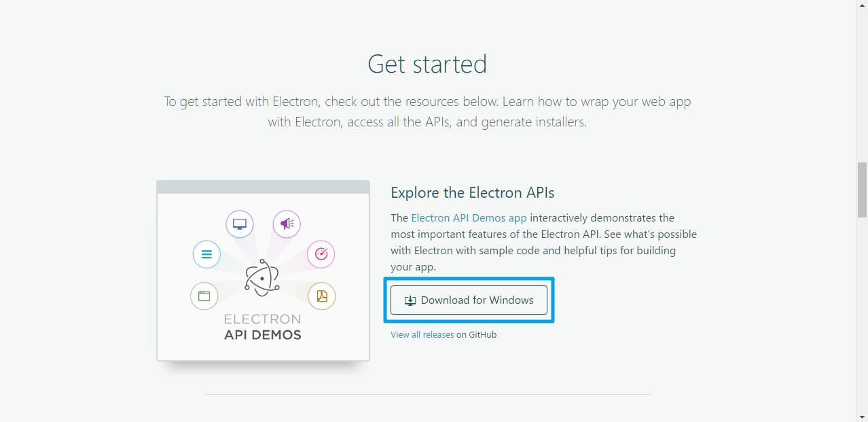Click the PDF document icon

(321, 296)
